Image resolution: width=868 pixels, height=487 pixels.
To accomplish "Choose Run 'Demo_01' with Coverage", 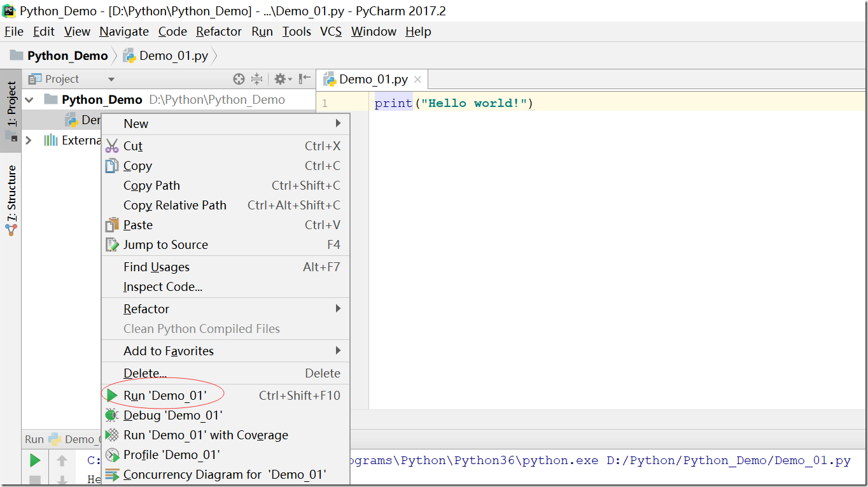I will tap(226, 435).
